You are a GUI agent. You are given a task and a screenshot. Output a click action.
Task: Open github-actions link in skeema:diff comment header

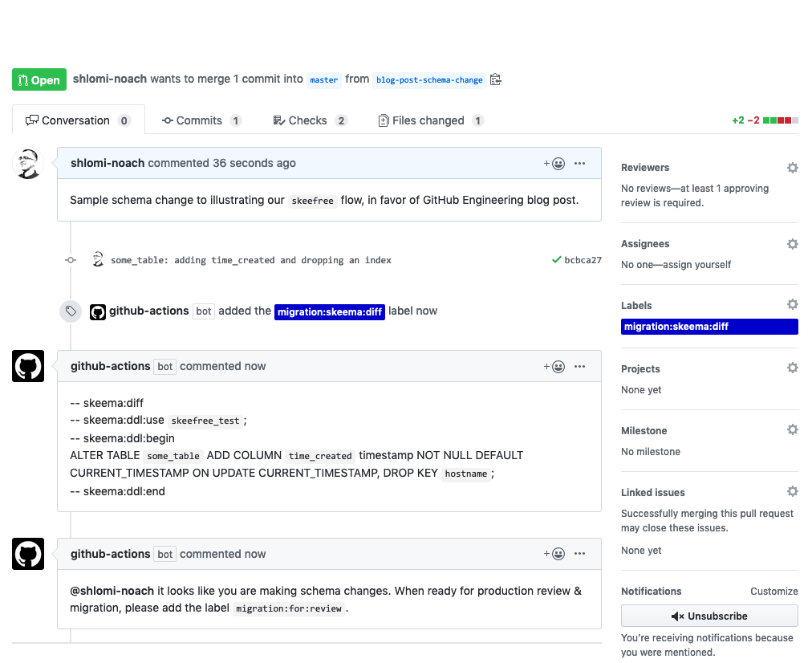coord(110,366)
